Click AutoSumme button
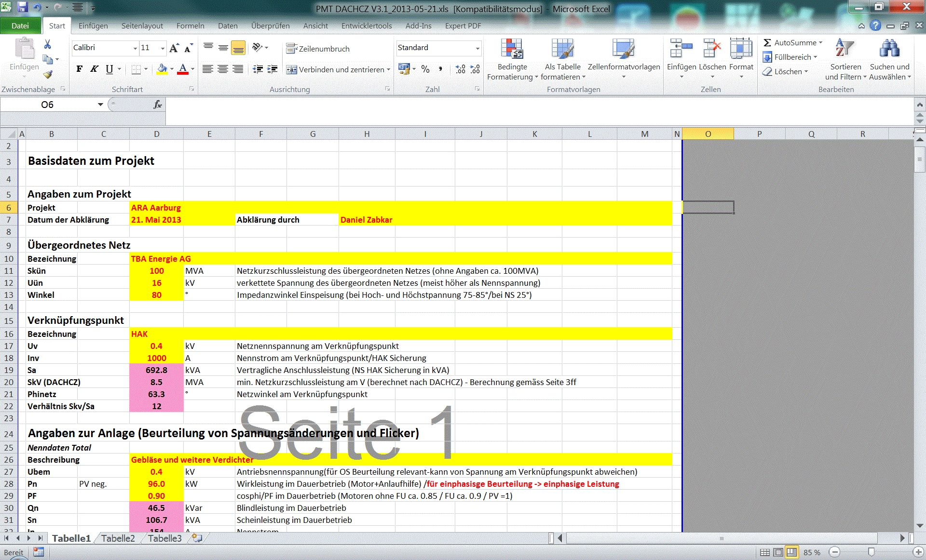 pos(792,42)
